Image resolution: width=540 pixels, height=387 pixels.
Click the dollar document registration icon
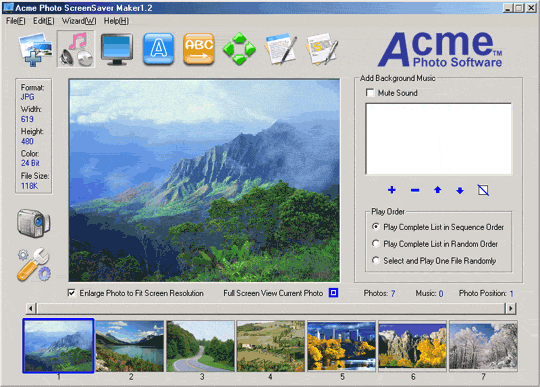(322, 49)
